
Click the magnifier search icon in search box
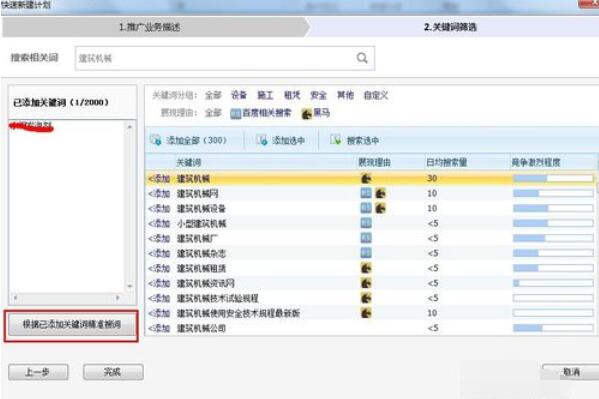362,58
